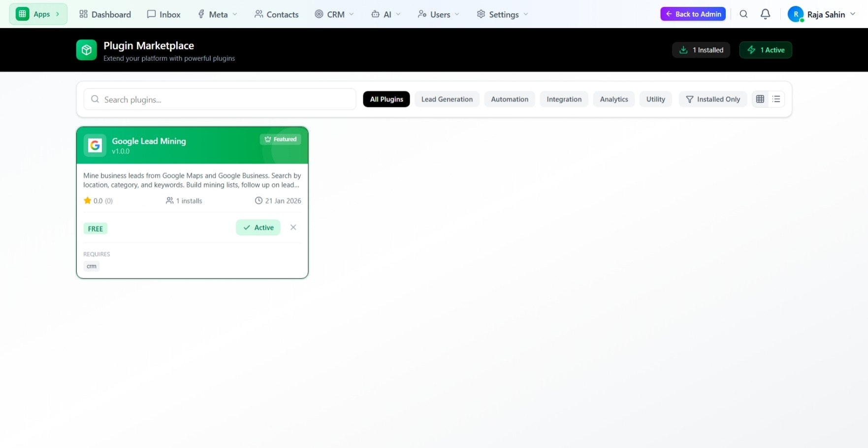Select the Automation filter tab
Viewport: 868px width, 448px height.
(x=510, y=99)
